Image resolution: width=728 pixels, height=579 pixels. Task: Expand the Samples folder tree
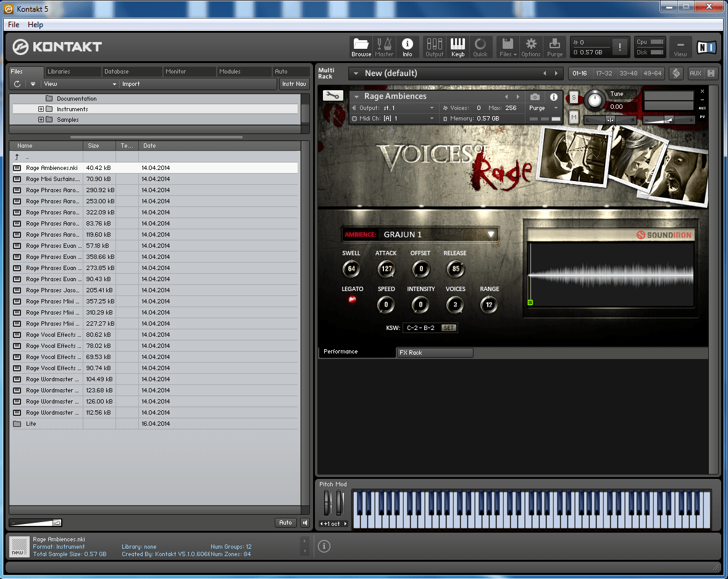[x=41, y=120]
